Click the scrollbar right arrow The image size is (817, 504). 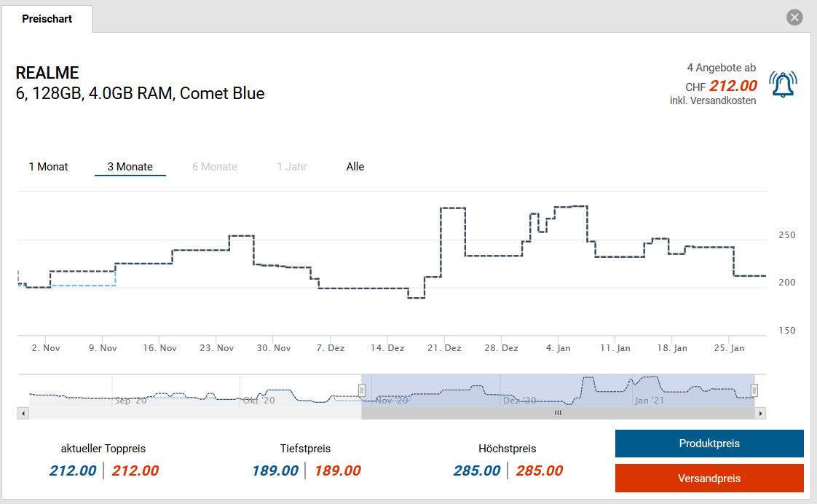click(x=761, y=413)
